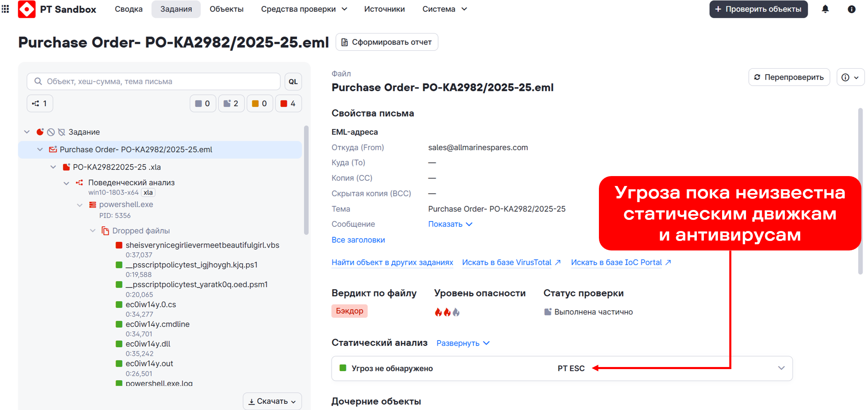Click the Бэкдор verdict badge
The height and width of the screenshot is (410, 868).
coord(349,311)
